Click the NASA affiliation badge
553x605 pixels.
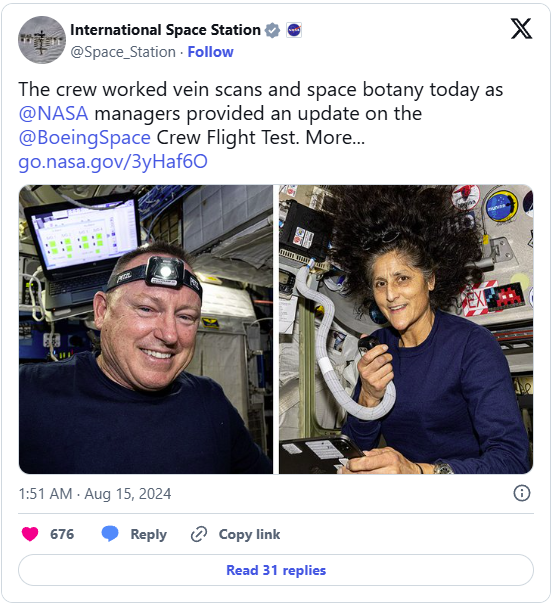point(294,30)
